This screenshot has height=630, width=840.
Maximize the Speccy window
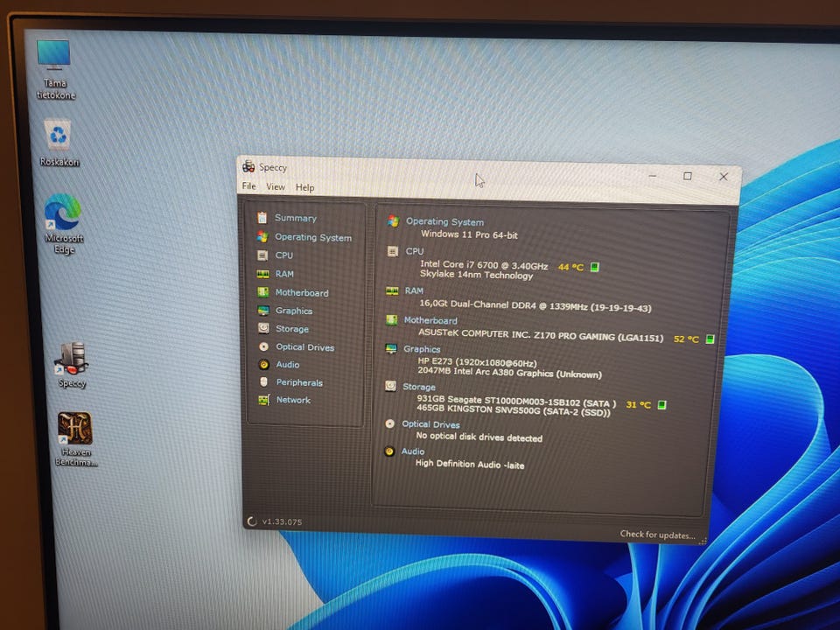(688, 176)
